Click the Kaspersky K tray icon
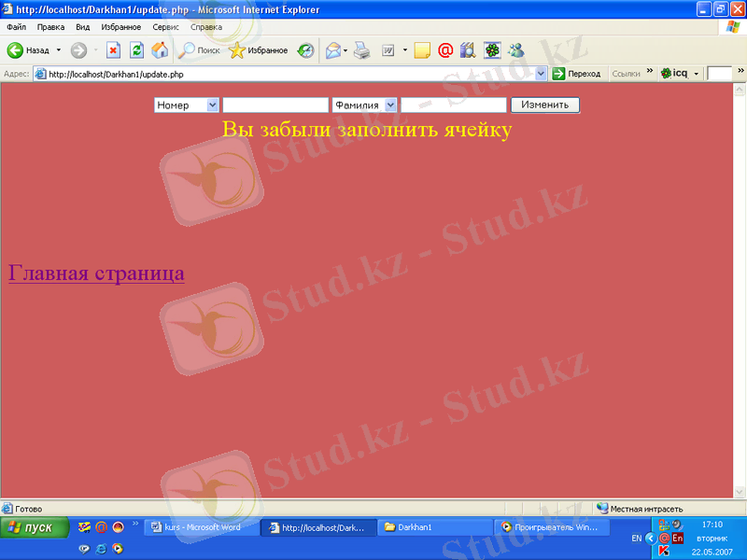 (x=663, y=551)
